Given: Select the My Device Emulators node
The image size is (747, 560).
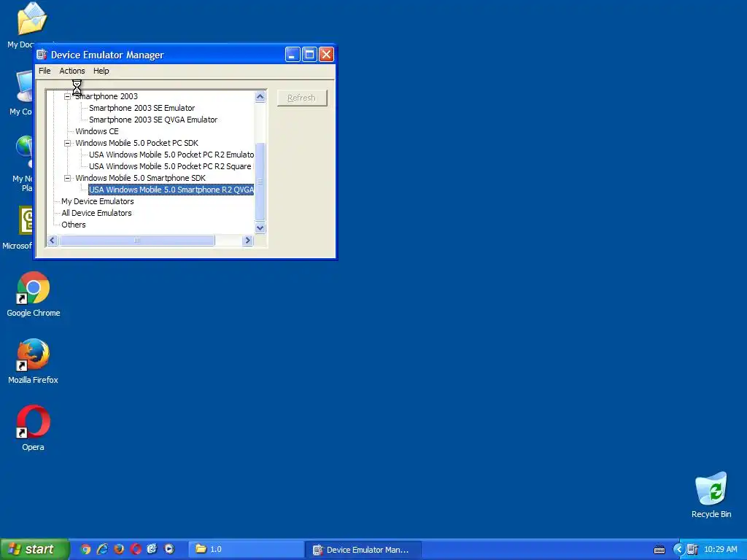Looking at the screenshot, I should pos(98,201).
